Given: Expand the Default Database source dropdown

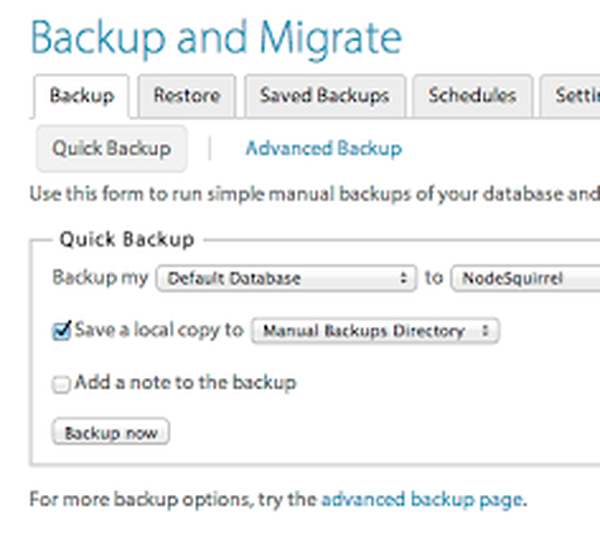Looking at the screenshot, I should 286,278.
